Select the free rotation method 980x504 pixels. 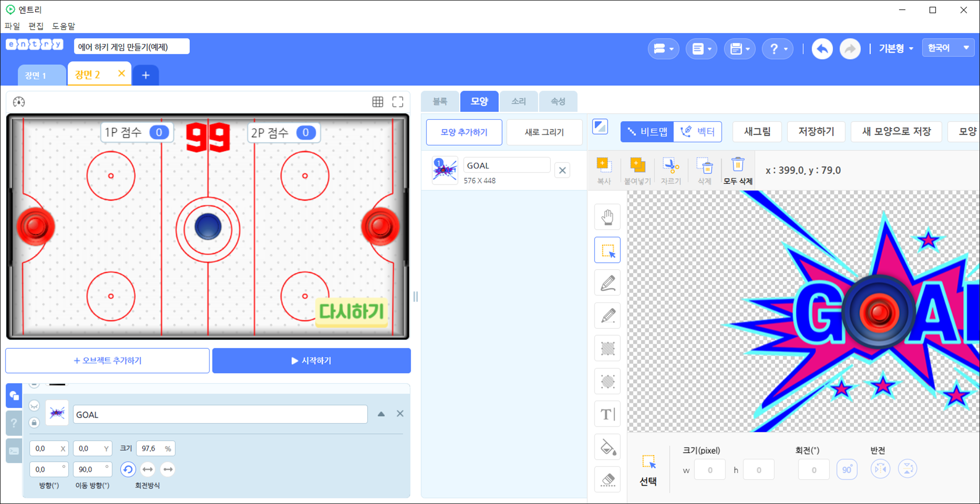tap(128, 469)
